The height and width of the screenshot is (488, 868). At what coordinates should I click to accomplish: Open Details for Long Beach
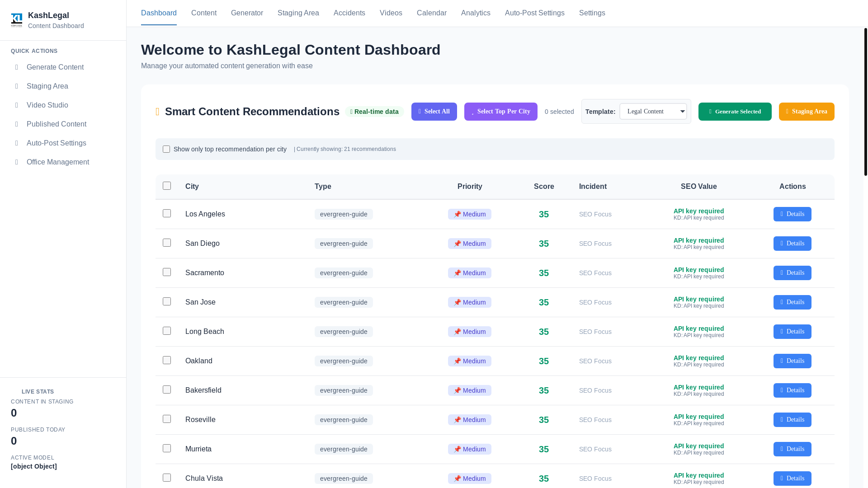793,332
